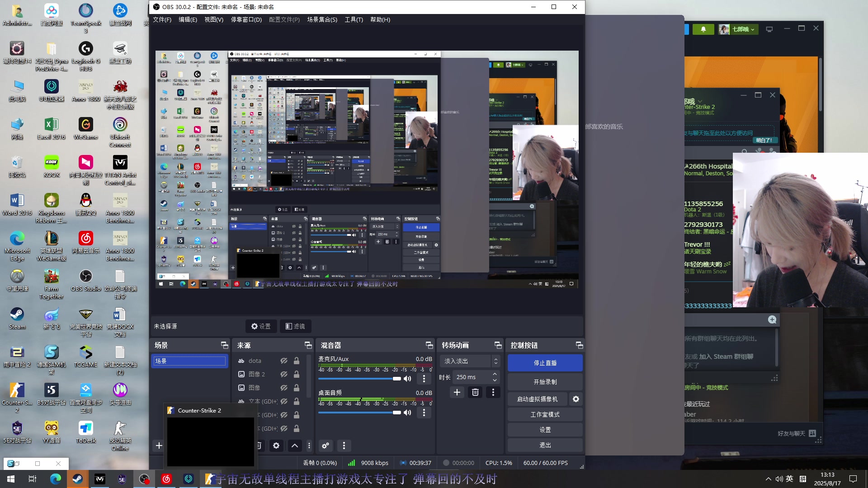
Task: Open advanced audio properties gears icon
Action: (325, 446)
